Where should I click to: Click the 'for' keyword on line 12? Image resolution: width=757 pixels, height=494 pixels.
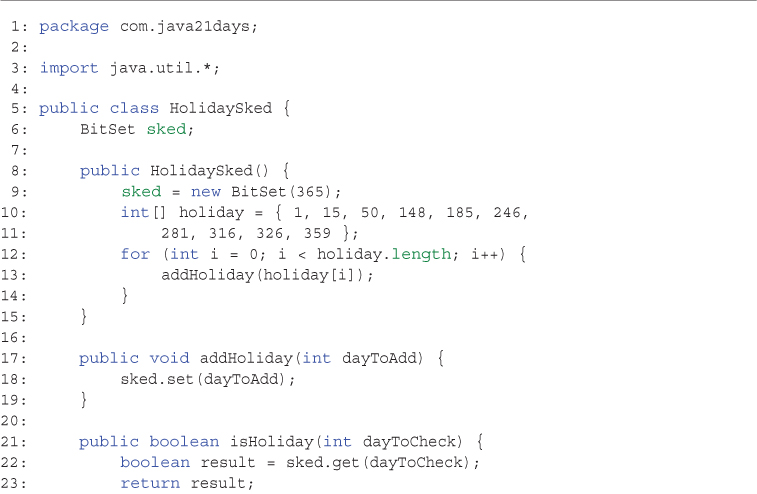pos(135,254)
